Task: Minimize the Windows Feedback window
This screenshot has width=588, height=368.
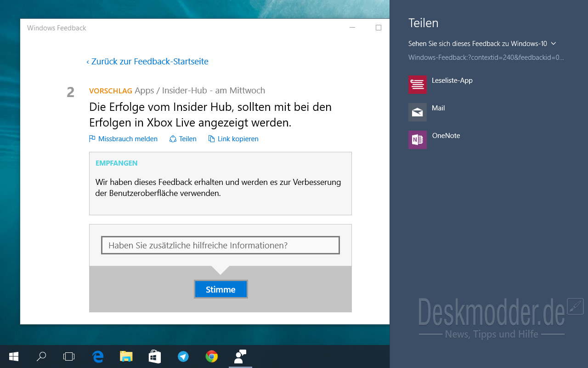Action: tap(352, 28)
